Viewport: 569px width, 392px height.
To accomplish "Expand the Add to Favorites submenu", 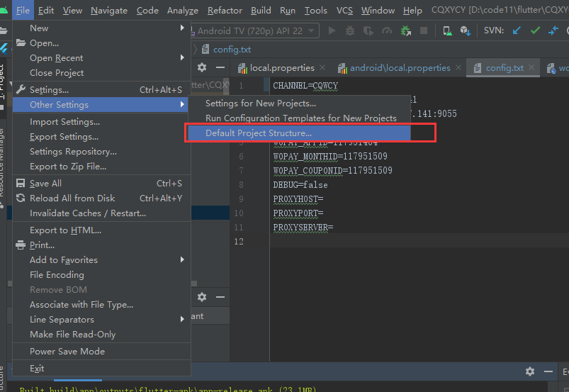I will pyautogui.click(x=101, y=260).
